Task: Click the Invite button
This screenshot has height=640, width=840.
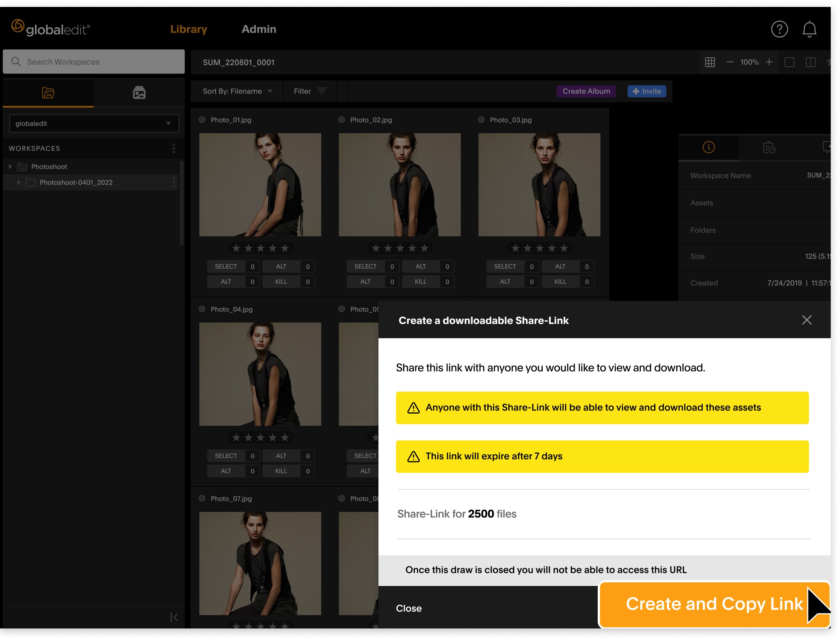Action: (647, 91)
